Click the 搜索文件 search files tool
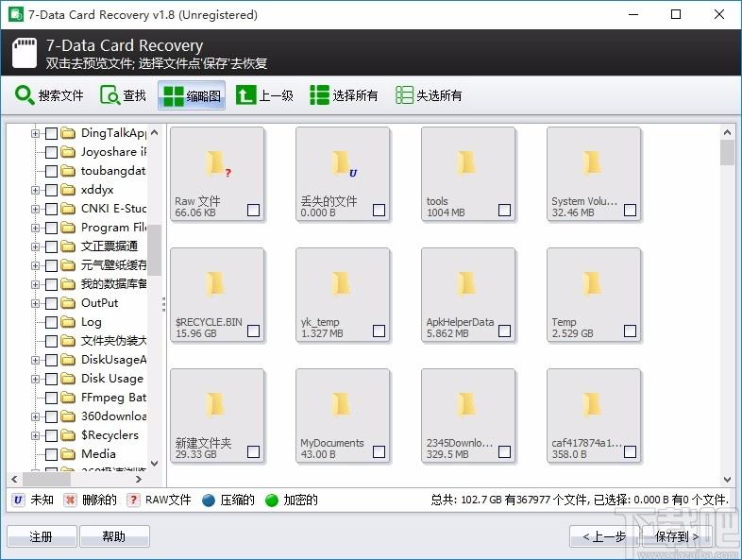The width and height of the screenshot is (742, 560). pos(49,95)
